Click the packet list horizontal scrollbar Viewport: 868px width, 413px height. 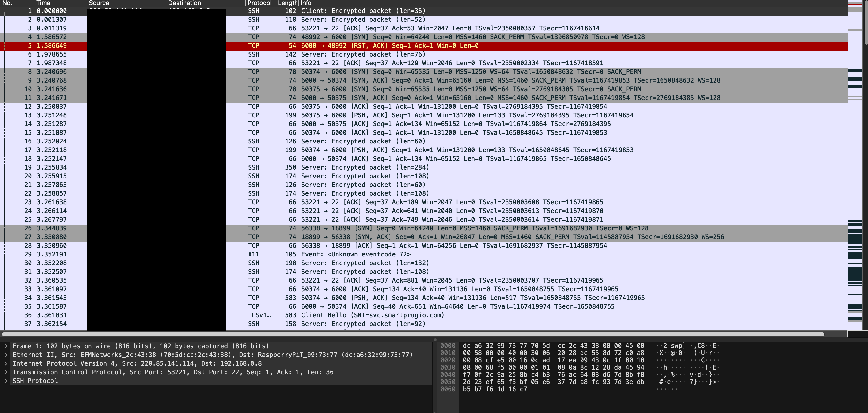click(413, 334)
